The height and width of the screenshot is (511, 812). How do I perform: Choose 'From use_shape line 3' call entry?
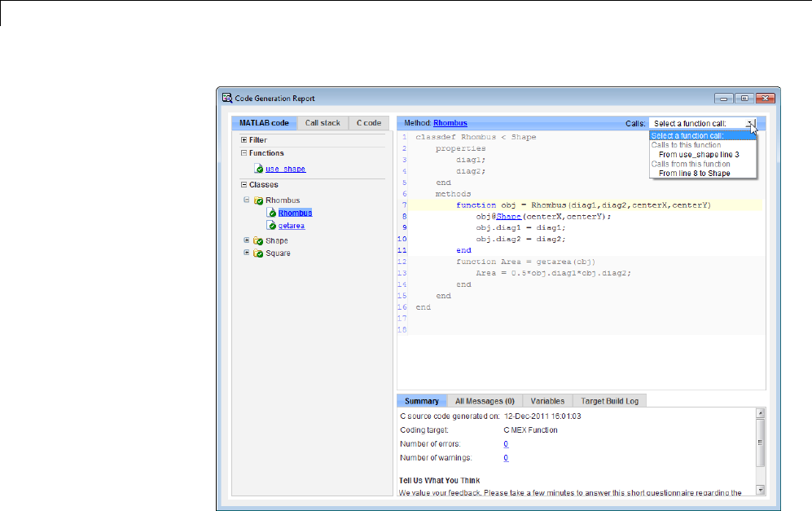(x=698, y=154)
